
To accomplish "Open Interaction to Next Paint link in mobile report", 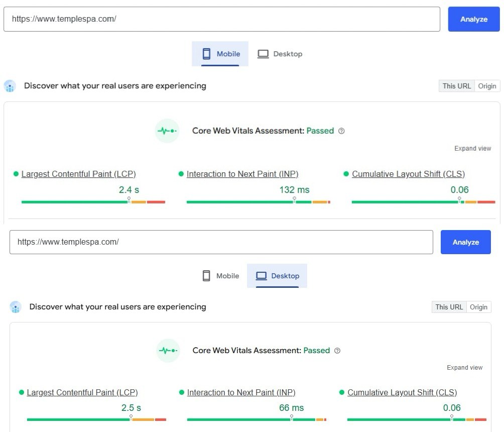I will (x=242, y=174).
